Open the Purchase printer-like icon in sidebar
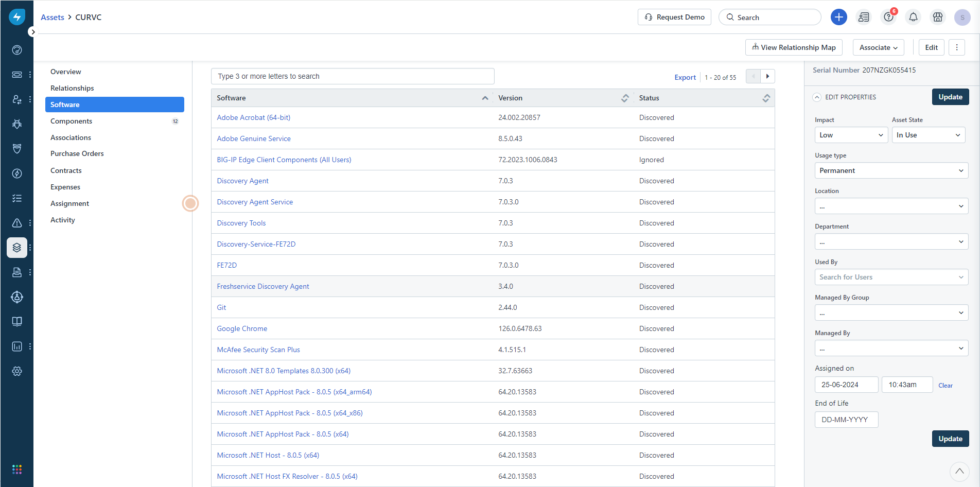Viewport: 980px width, 487px height. (17, 272)
